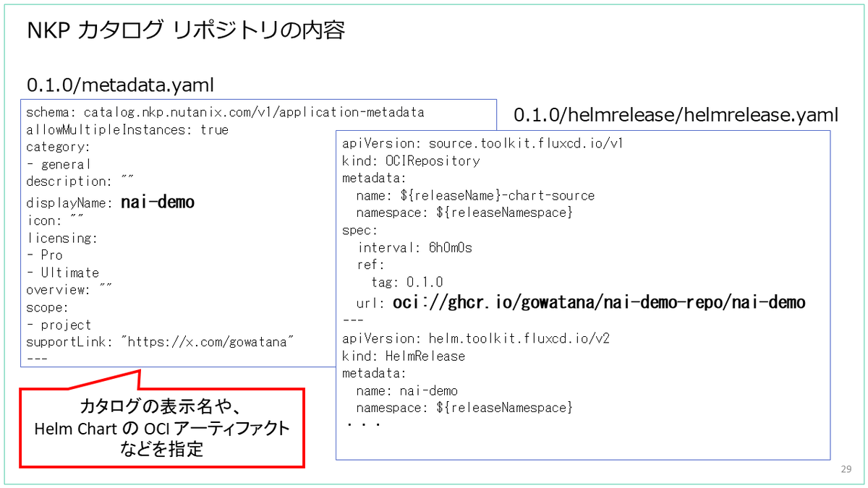Screen dimensions: 868x488
Task: Click the '- general' list entry
Action: (x=59, y=164)
